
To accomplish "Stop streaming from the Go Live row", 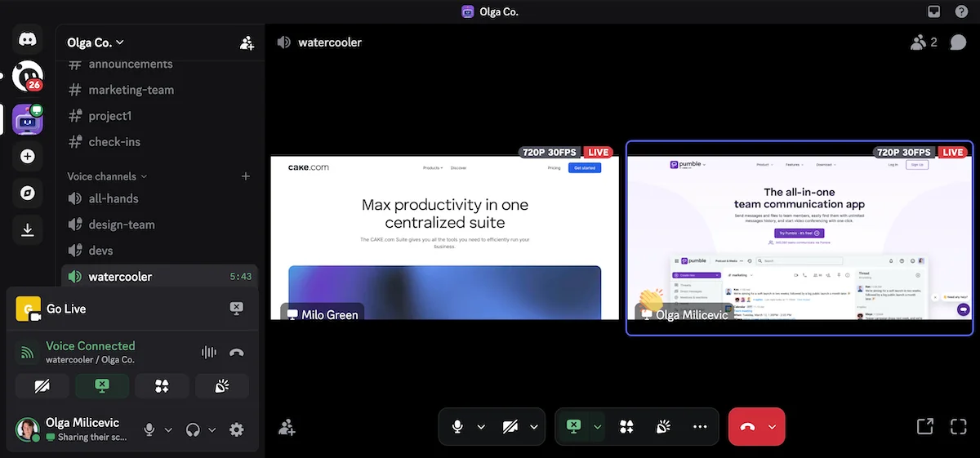I will [236, 309].
